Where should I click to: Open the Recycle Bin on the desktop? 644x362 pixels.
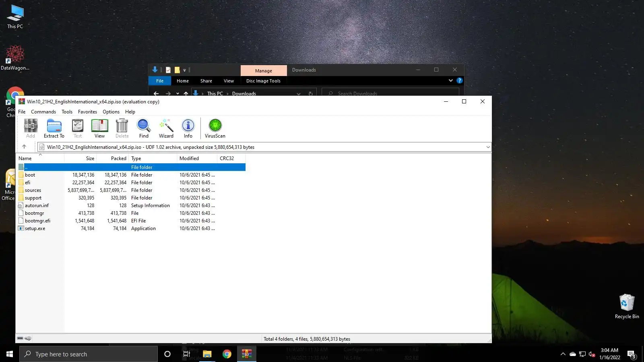click(x=627, y=306)
